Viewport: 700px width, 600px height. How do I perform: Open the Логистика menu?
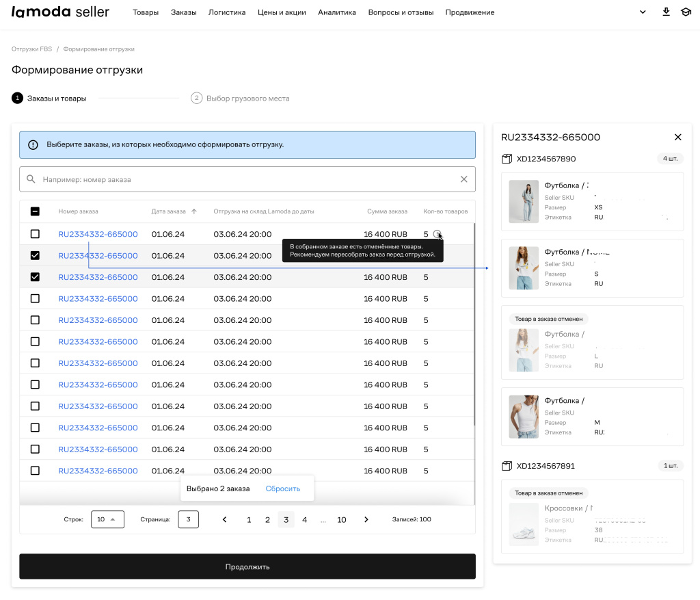coord(227,12)
